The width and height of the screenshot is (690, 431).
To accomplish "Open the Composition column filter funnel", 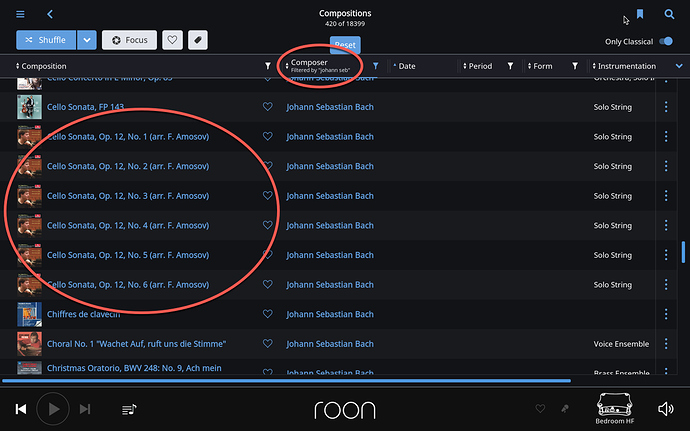I will point(268,66).
